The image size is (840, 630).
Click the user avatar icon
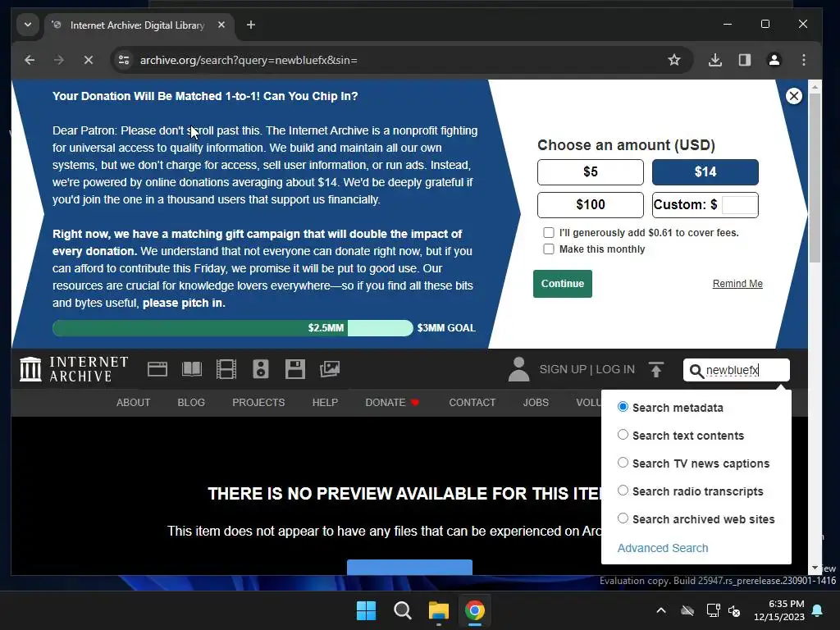[x=518, y=369]
